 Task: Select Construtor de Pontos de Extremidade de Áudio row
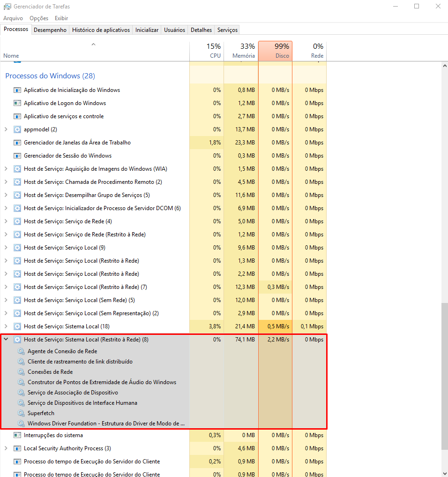pos(164,382)
